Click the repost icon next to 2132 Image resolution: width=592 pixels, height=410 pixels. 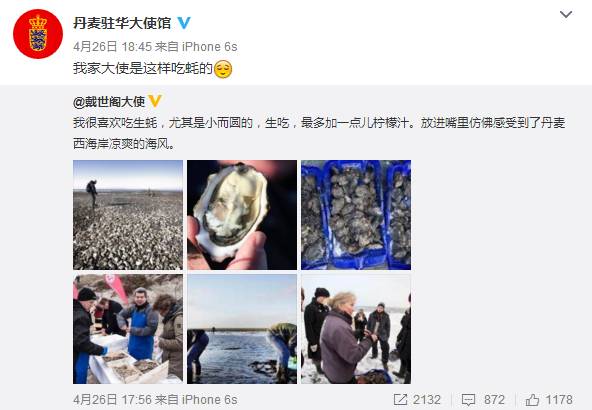[x=401, y=399]
